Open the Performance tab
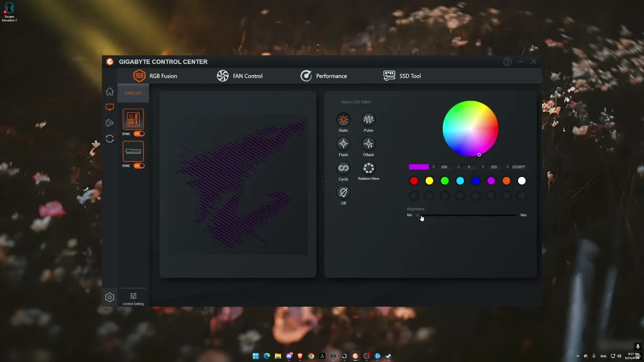Screen dimensions: 644x362 (x=324, y=76)
